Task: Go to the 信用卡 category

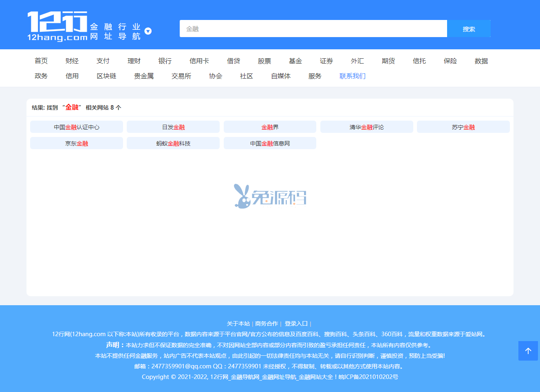Action: point(199,61)
